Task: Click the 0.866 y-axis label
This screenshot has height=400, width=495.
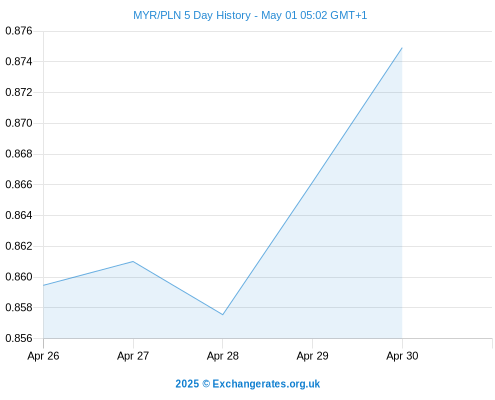Action: pyautogui.click(x=19, y=184)
